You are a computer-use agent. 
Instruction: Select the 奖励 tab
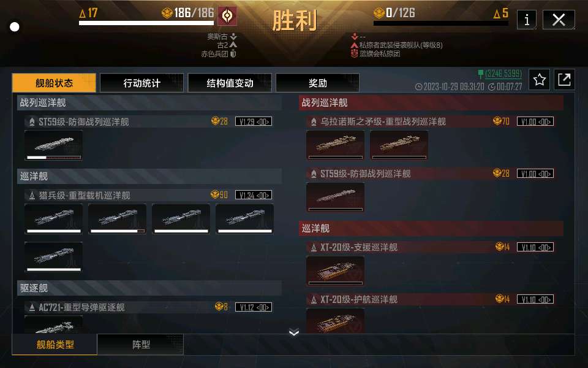(x=317, y=83)
